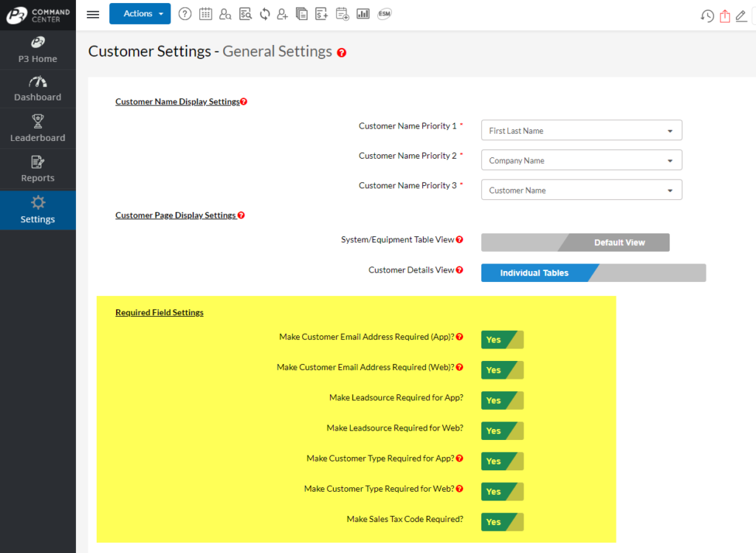Click the customer search icon

click(225, 14)
